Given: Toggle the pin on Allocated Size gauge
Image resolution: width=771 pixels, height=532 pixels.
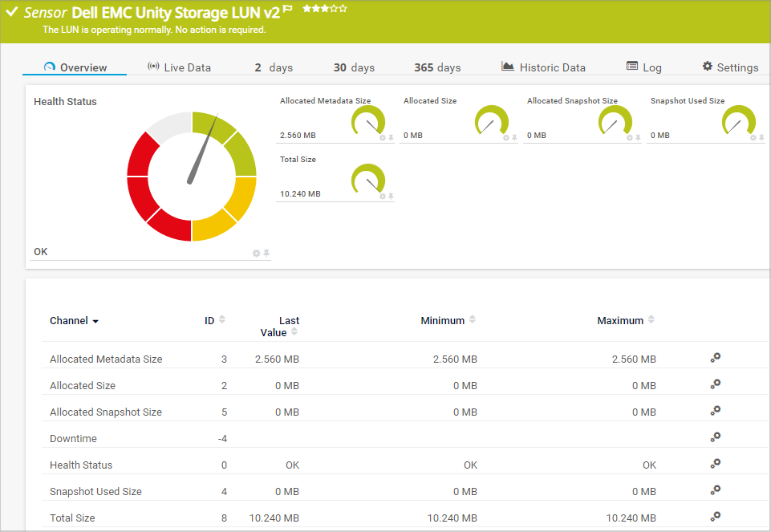Looking at the screenshot, I should [514, 138].
